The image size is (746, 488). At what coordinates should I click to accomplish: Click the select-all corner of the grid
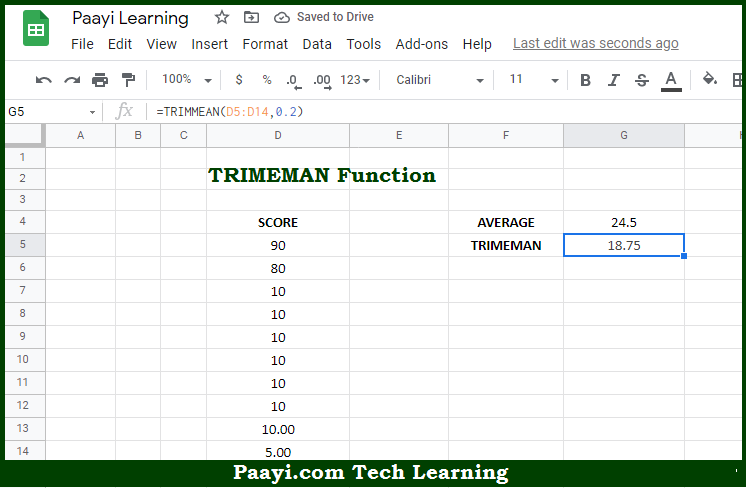25,136
